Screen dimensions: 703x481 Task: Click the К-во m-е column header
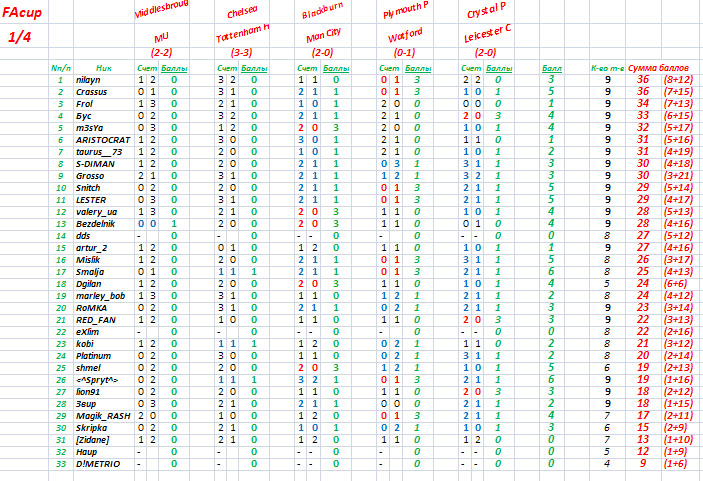click(607, 68)
